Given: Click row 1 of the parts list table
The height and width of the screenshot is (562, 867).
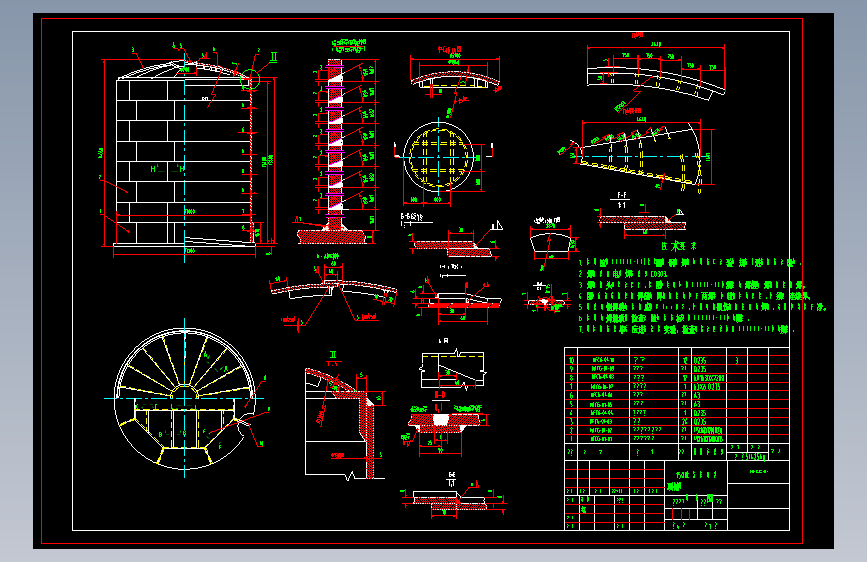Looking at the screenshot, I should pos(677,439).
